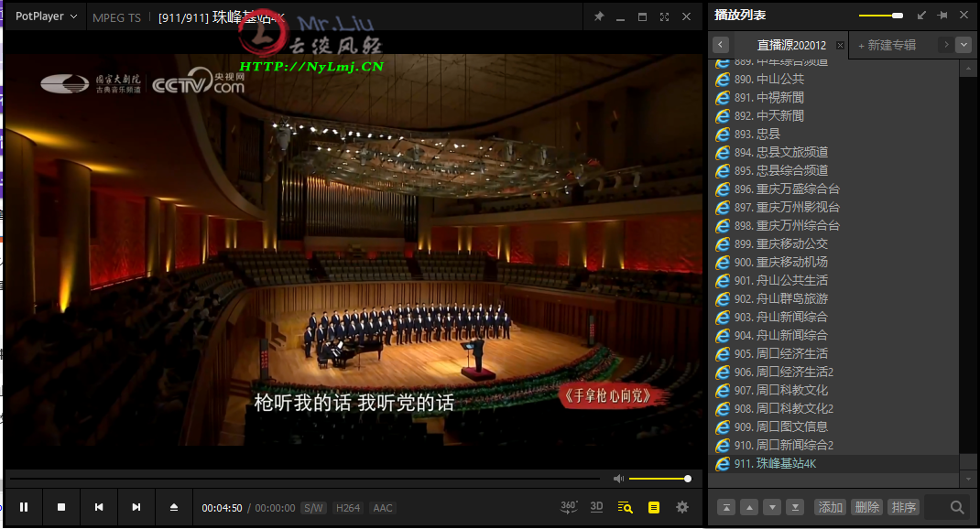Click the AAC audio codec label

[383, 508]
